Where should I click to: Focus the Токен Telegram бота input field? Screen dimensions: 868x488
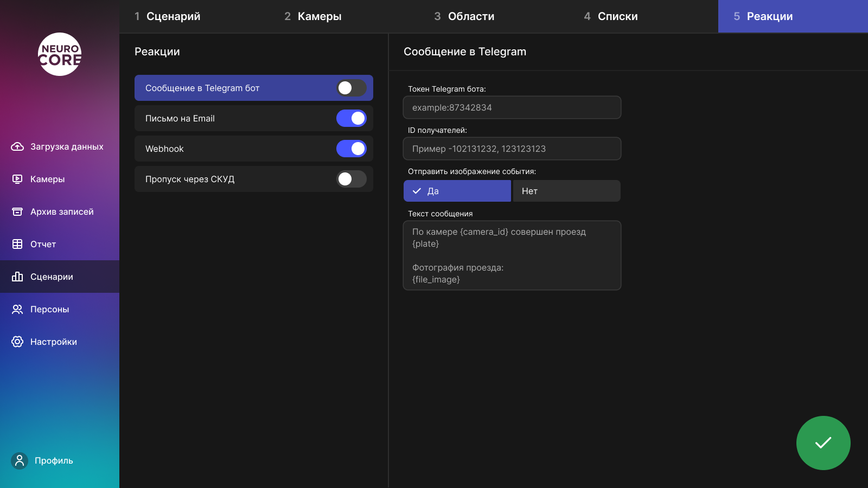pos(512,107)
